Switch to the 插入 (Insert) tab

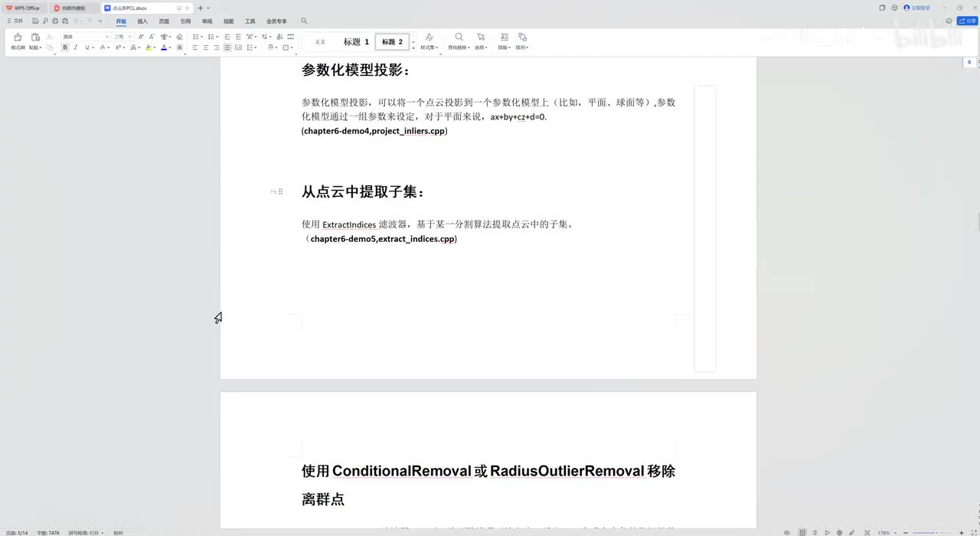(x=142, y=21)
